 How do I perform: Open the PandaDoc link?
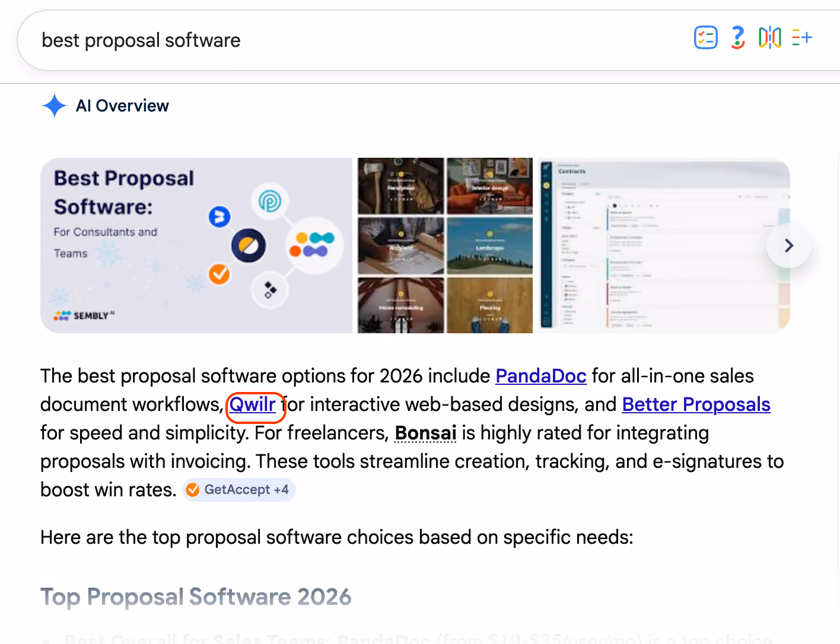click(541, 376)
